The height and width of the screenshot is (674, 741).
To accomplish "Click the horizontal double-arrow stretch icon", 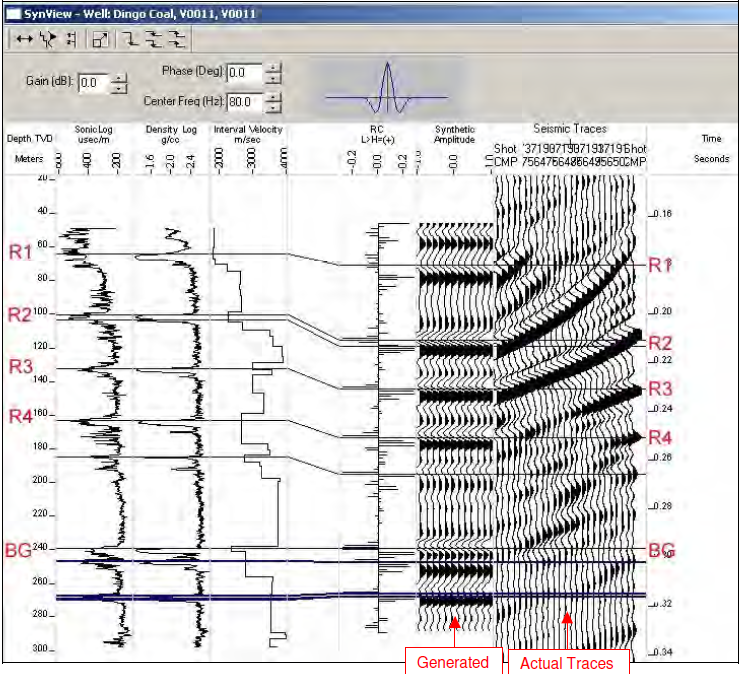I will tap(24, 39).
